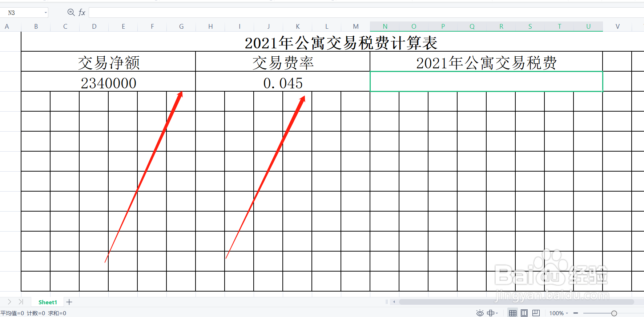Click the 交易费率 header cell

(283, 62)
